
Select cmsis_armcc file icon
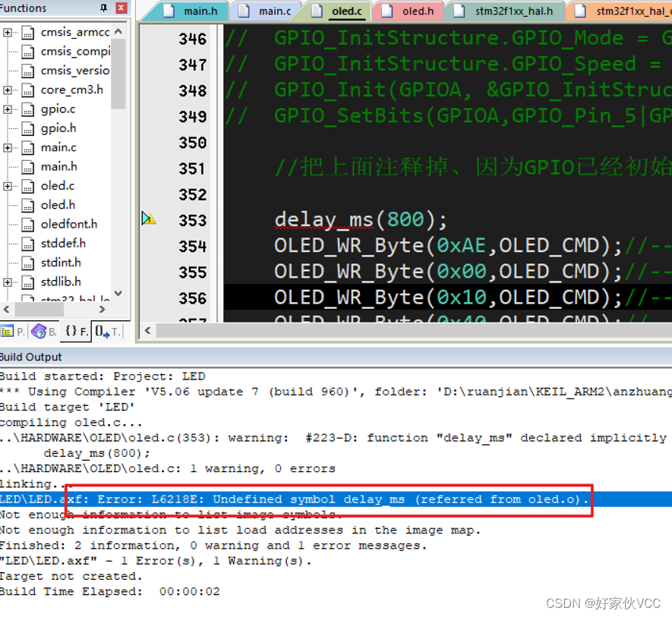pyautogui.click(x=28, y=33)
